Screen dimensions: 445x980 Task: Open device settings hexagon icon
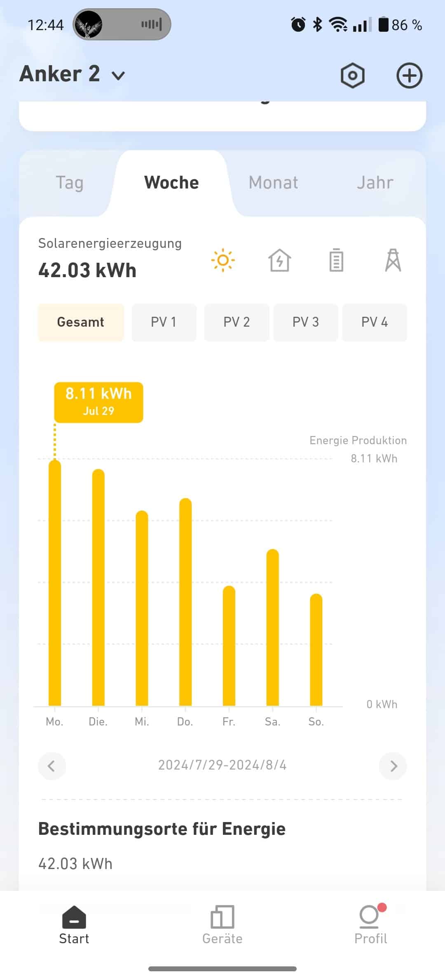tap(352, 75)
